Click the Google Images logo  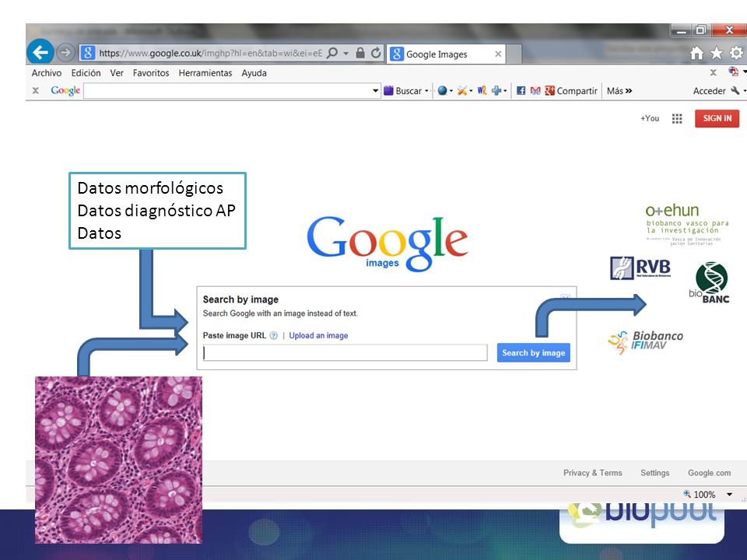click(388, 243)
